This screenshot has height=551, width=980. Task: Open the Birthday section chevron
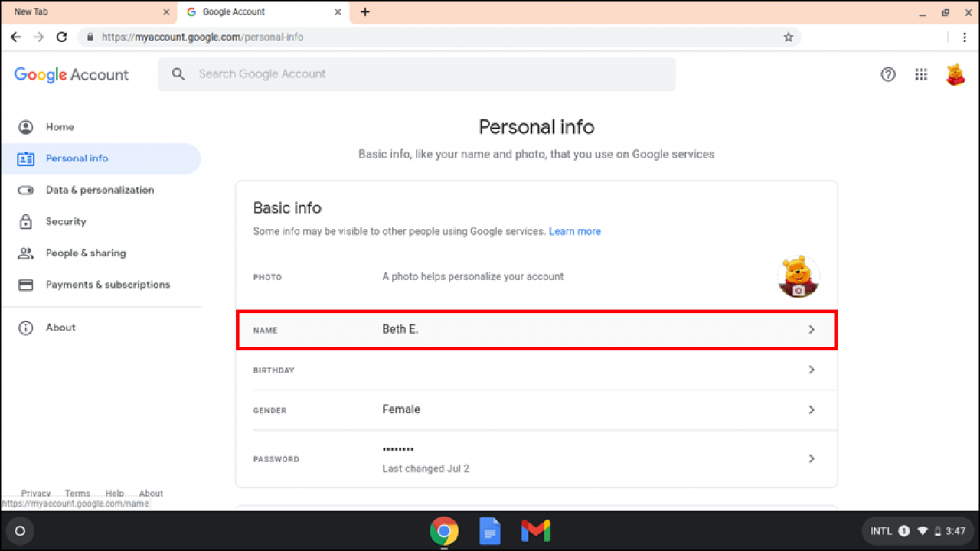811,370
